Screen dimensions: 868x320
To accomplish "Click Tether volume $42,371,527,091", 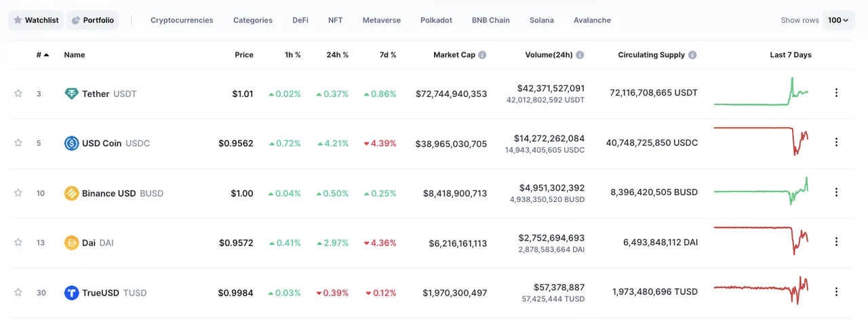I will pyautogui.click(x=551, y=88).
